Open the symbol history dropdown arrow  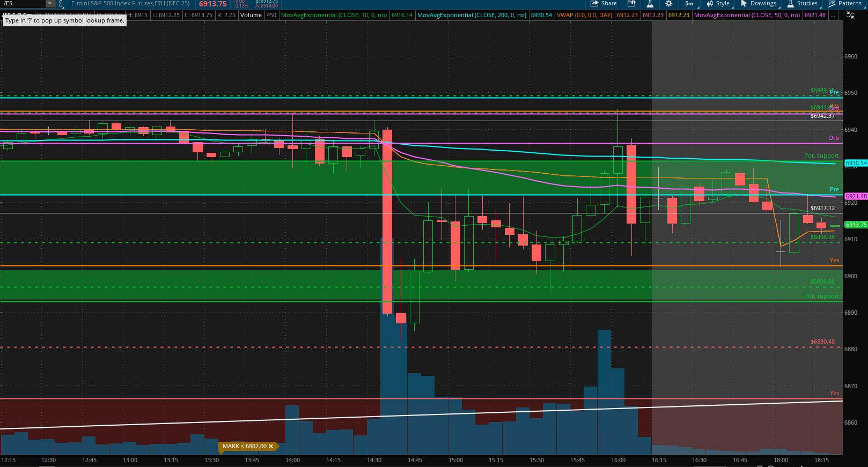[x=50, y=3]
